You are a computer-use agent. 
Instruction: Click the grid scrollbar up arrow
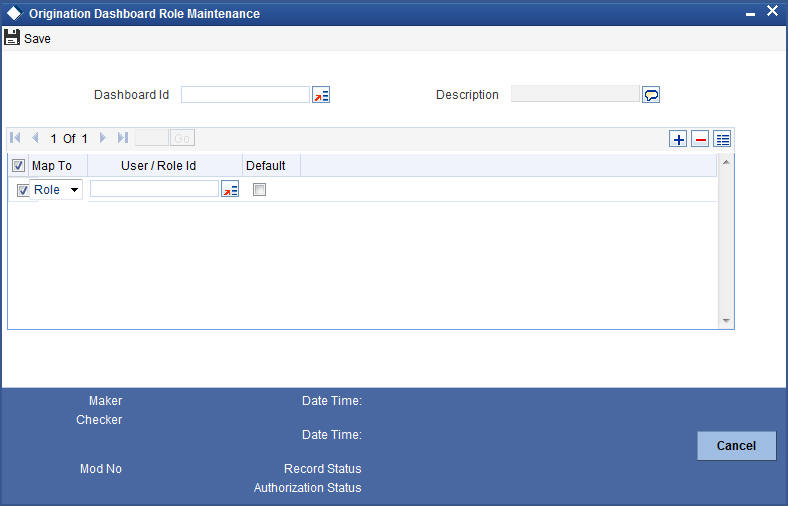726,162
